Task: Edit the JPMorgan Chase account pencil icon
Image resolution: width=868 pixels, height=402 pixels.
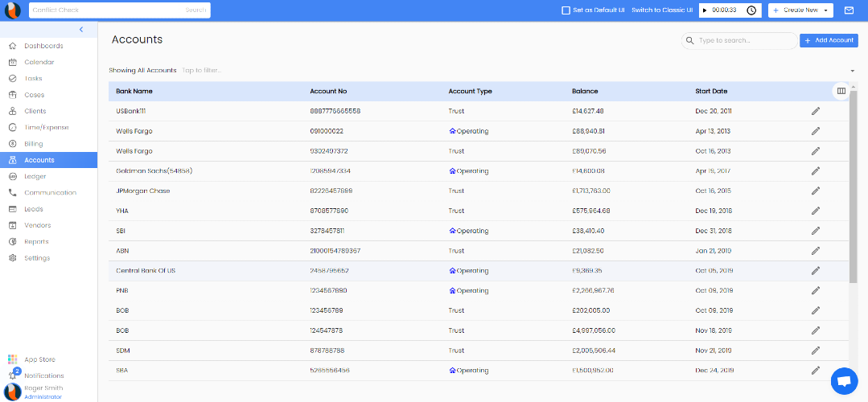Action: pyautogui.click(x=815, y=191)
